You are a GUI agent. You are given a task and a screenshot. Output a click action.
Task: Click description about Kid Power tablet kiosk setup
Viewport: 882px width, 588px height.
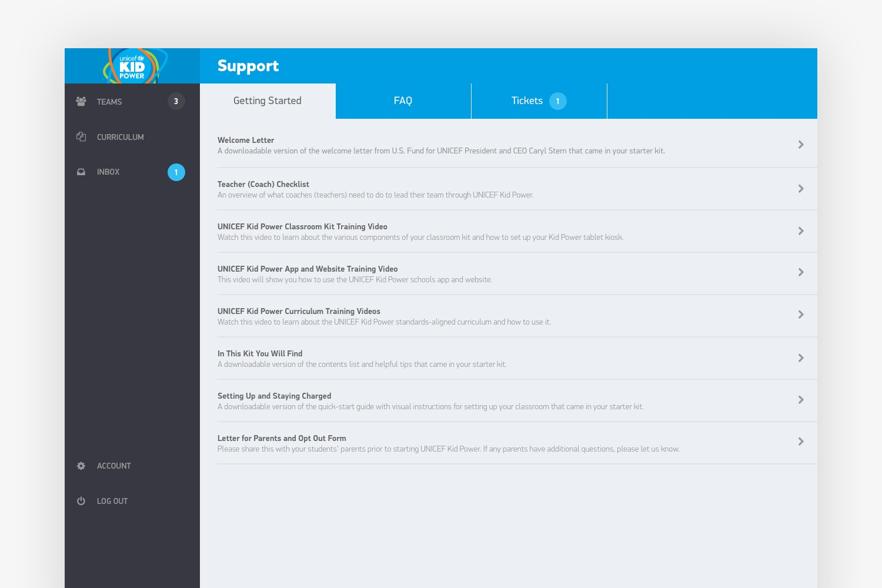420,237
